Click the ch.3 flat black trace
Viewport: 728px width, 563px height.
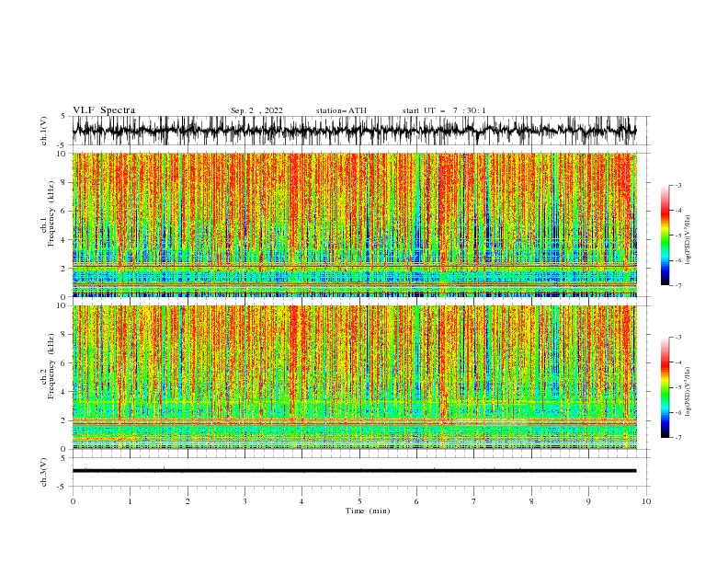tap(354, 471)
